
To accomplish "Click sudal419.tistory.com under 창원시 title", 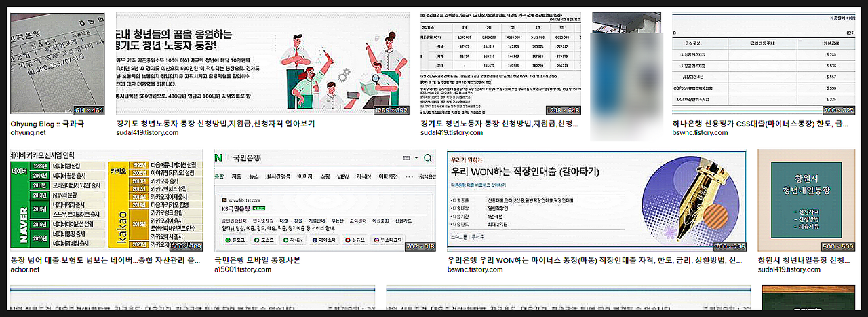I will tap(789, 269).
